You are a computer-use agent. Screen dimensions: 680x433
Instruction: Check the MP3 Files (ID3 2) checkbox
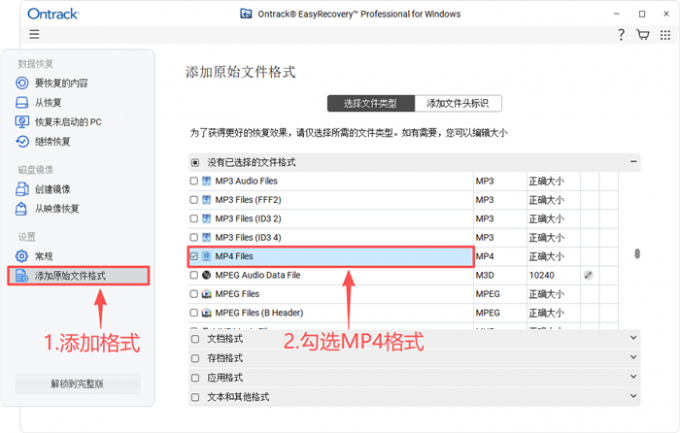pyautogui.click(x=194, y=219)
